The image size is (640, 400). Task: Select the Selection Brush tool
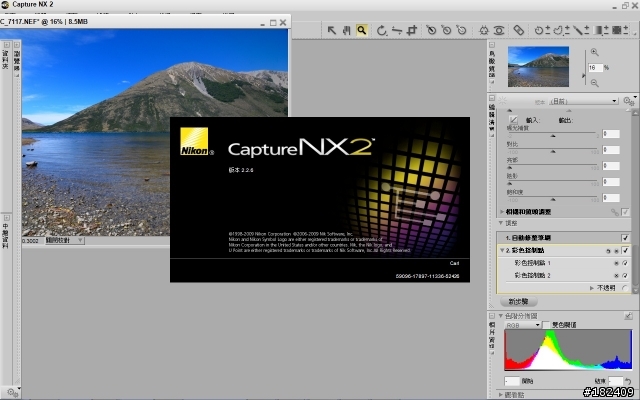(580, 30)
